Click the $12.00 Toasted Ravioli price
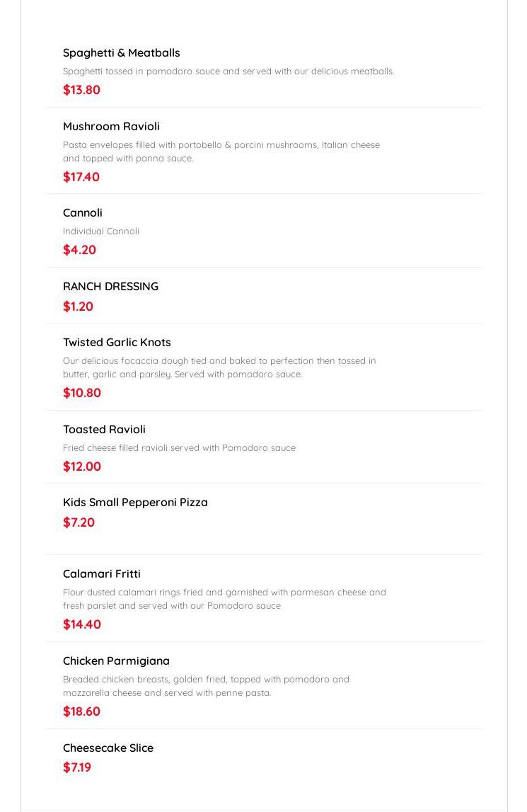Viewport: 527px width, 812px height. tap(82, 467)
